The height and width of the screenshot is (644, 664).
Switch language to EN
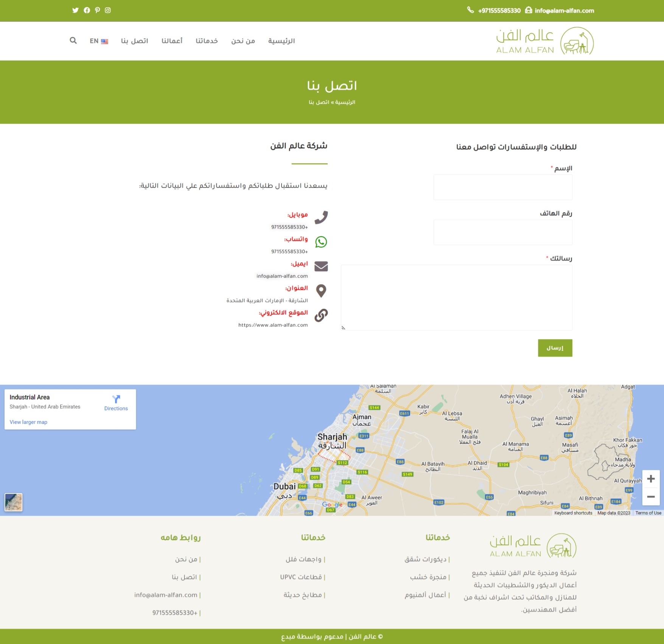click(99, 41)
